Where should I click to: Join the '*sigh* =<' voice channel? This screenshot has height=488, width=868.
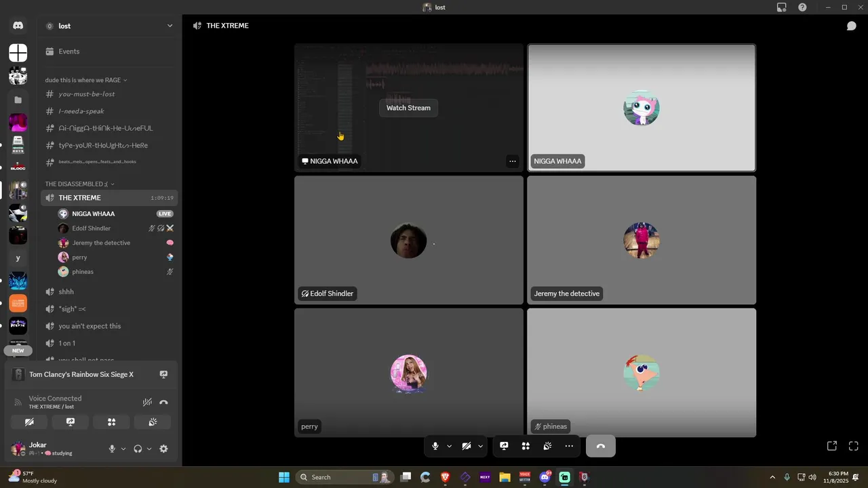(x=109, y=308)
